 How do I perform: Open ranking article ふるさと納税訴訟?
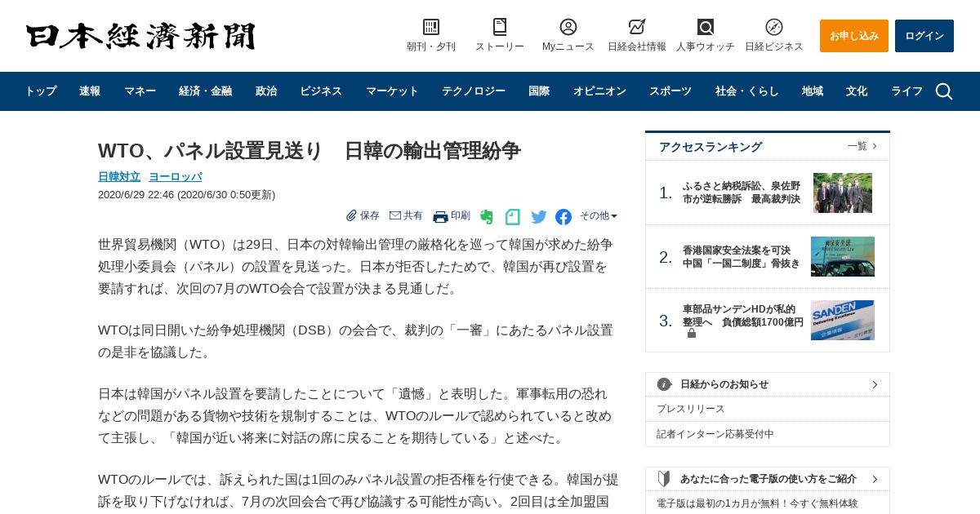pos(742,193)
